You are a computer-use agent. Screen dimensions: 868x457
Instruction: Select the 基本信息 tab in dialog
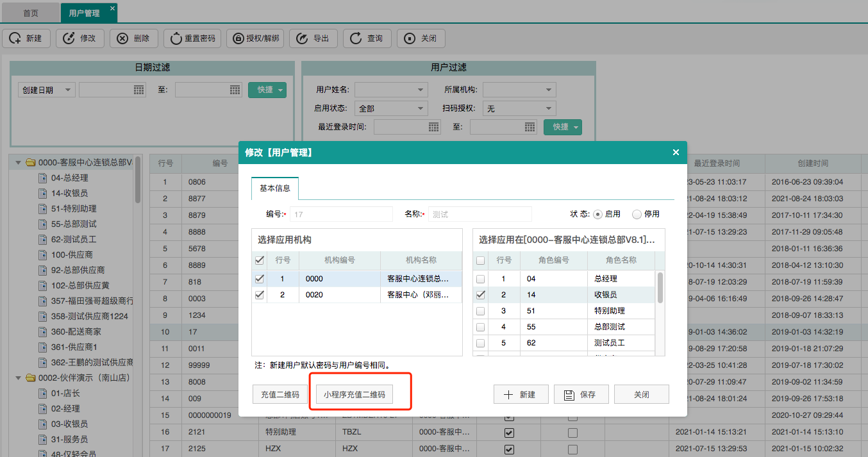click(x=274, y=188)
